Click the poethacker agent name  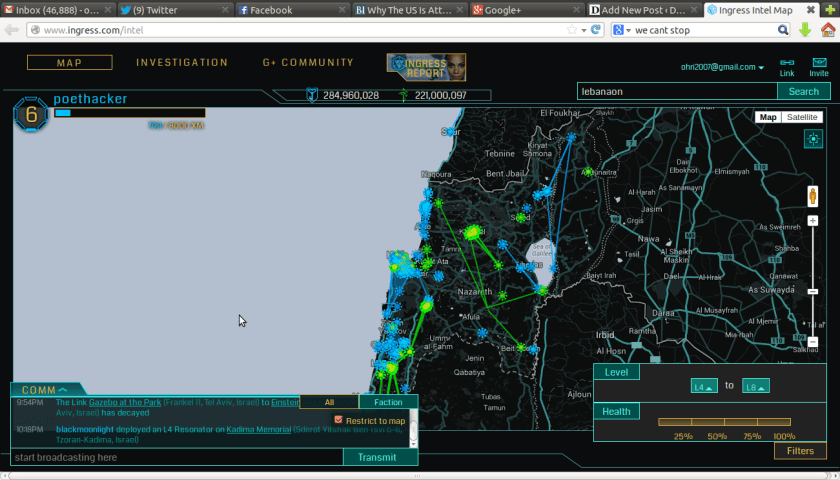click(91, 99)
